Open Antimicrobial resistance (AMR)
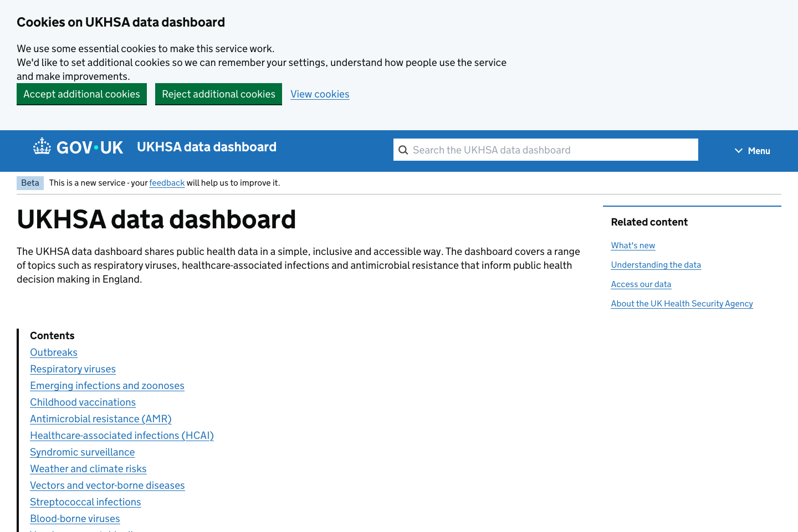This screenshot has width=798, height=532. (100, 418)
